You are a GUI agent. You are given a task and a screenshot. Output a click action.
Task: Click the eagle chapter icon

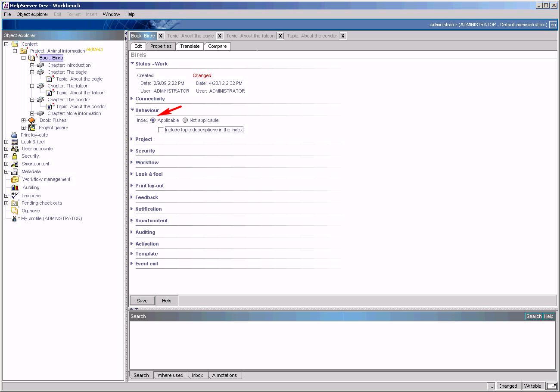point(40,72)
